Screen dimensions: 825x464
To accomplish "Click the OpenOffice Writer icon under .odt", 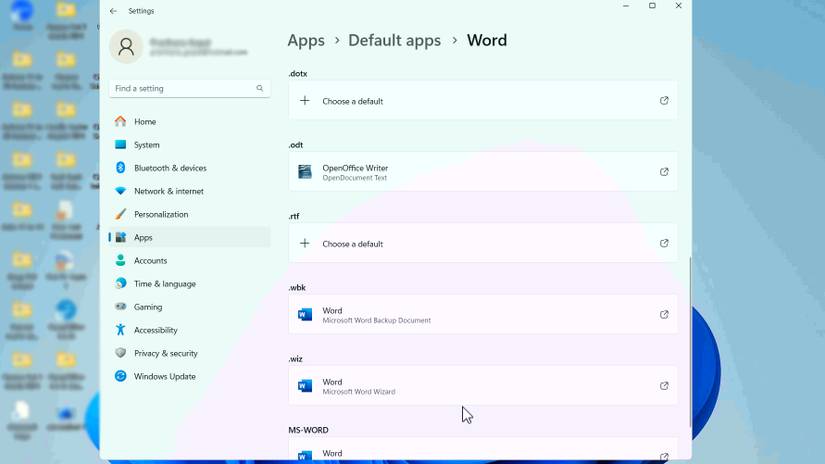I will [x=305, y=172].
